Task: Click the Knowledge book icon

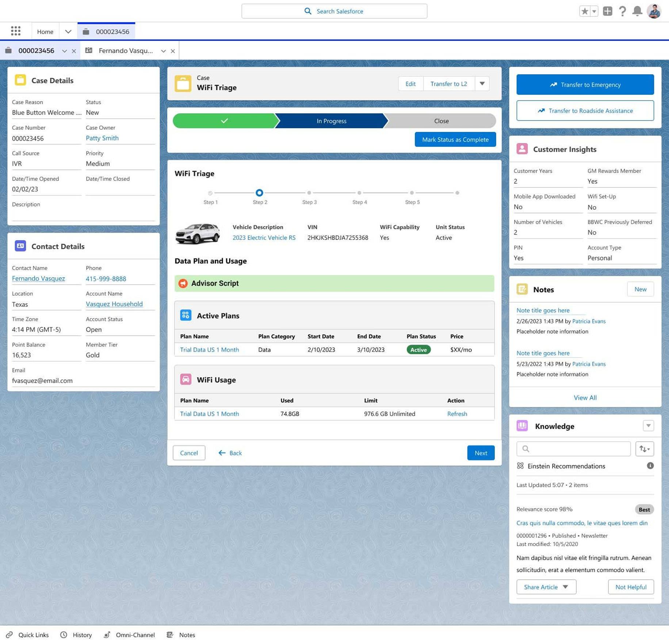Action: 522,426
